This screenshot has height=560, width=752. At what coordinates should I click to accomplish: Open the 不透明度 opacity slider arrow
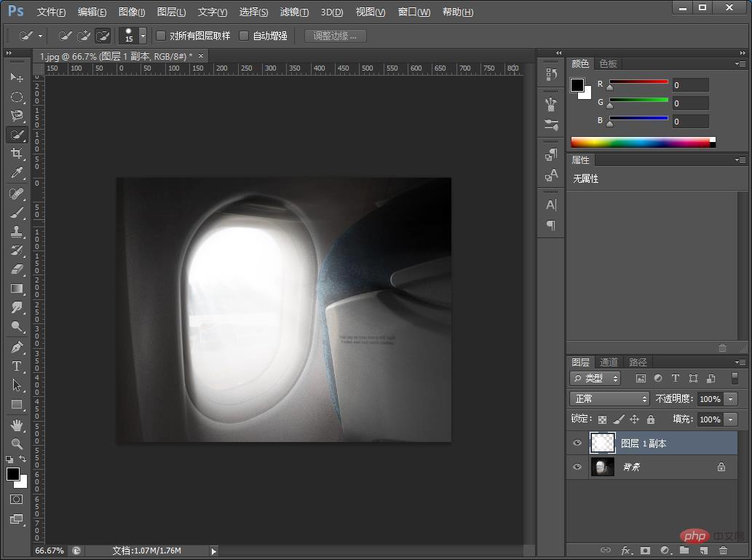(x=731, y=399)
